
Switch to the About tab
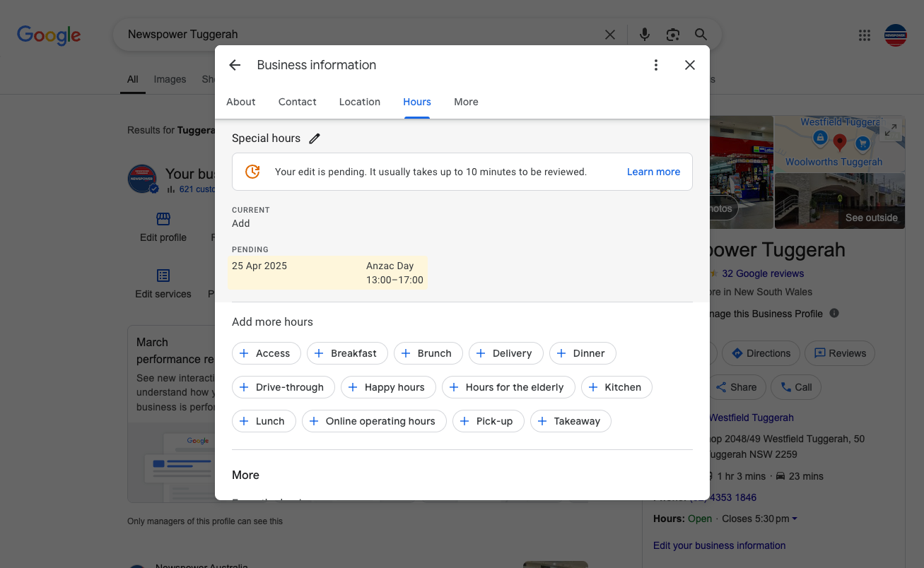pos(241,102)
